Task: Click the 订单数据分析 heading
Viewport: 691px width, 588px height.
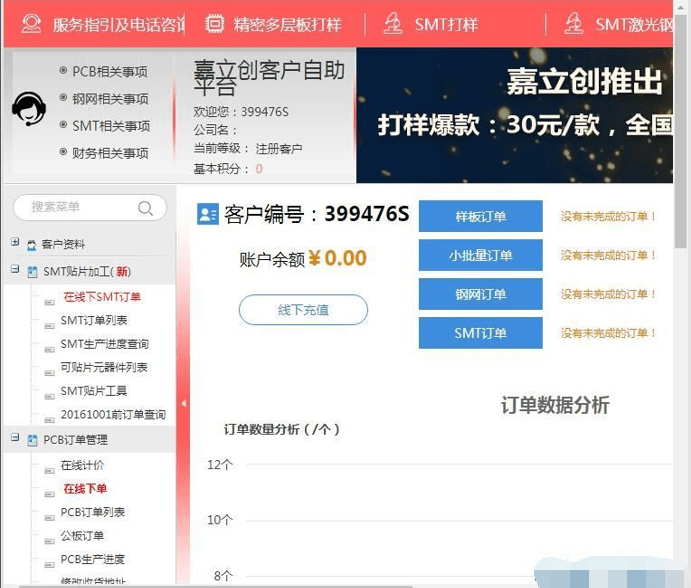Action: (x=555, y=405)
